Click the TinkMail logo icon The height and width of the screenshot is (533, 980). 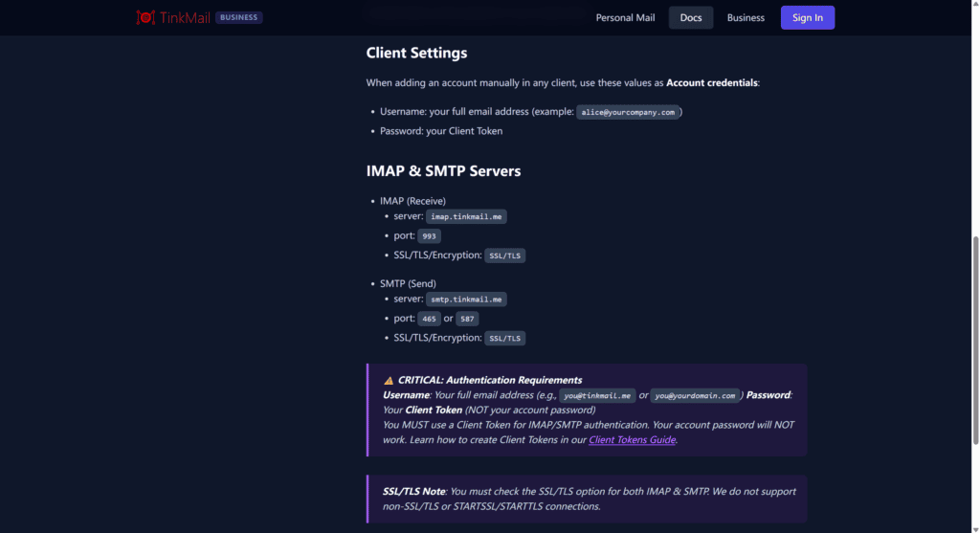click(x=145, y=17)
